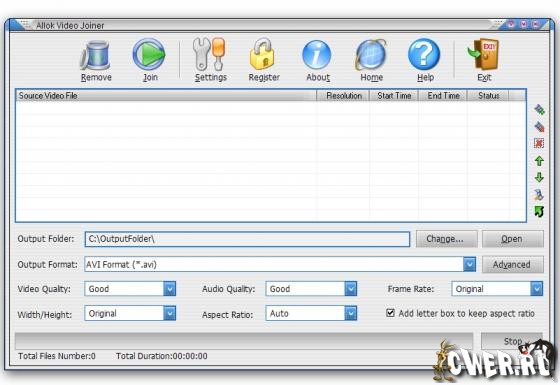Move file down with green down arrow

click(539, 178)
